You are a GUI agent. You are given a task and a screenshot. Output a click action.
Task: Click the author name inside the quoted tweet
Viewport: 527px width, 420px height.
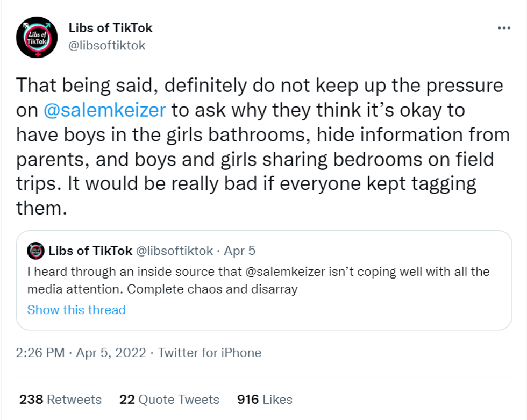(90, 251)
